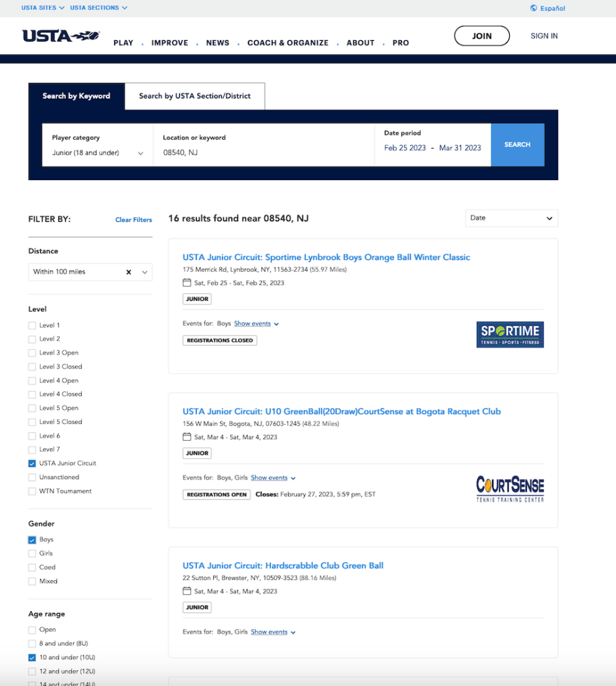Click the Join button
The image size is (616, 686).
click(481, 36)
